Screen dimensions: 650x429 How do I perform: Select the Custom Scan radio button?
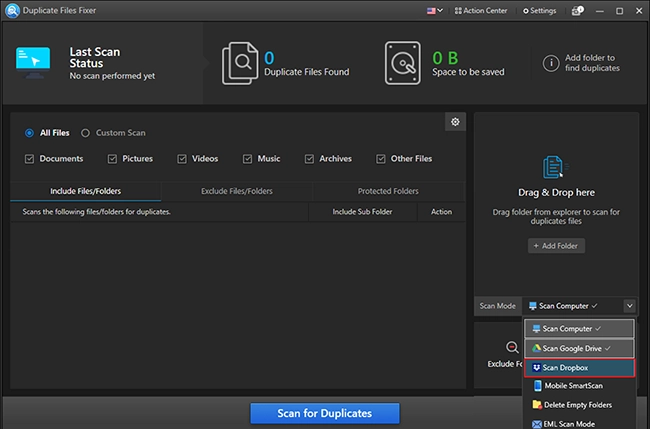[x=85, y=133]
